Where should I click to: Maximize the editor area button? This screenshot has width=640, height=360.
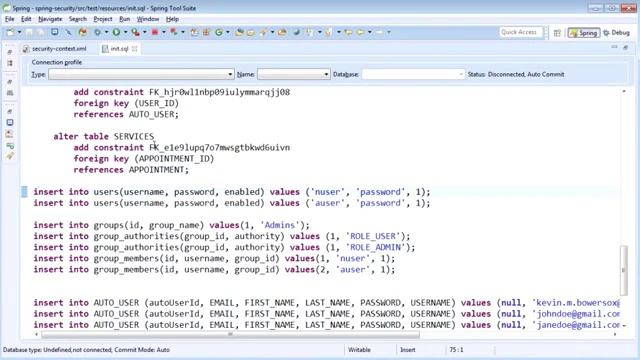tap(626, 48)
